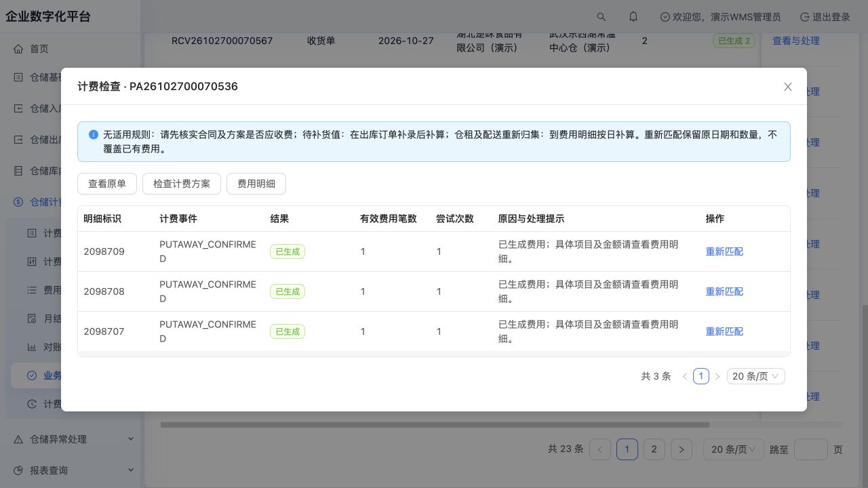The width and height of the screenshot is (868, 488).
Task: Close the 计费检查 dialog
Action: pos(788,87)
